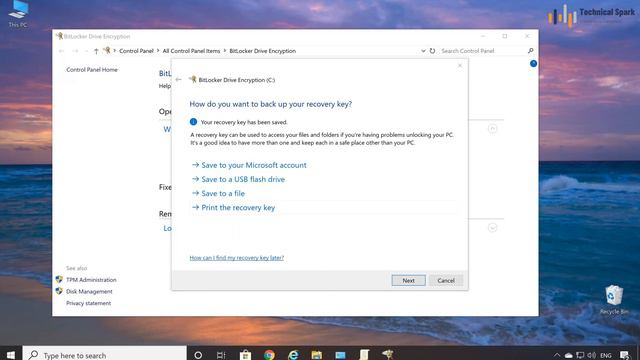Expand the operating system drive section

[493, 129]
